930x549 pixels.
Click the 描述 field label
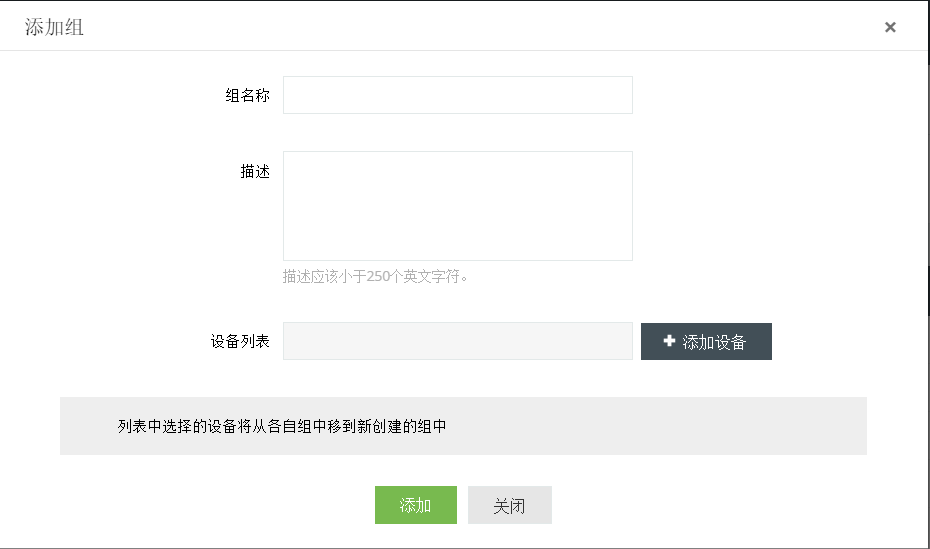tap(255, 172)
